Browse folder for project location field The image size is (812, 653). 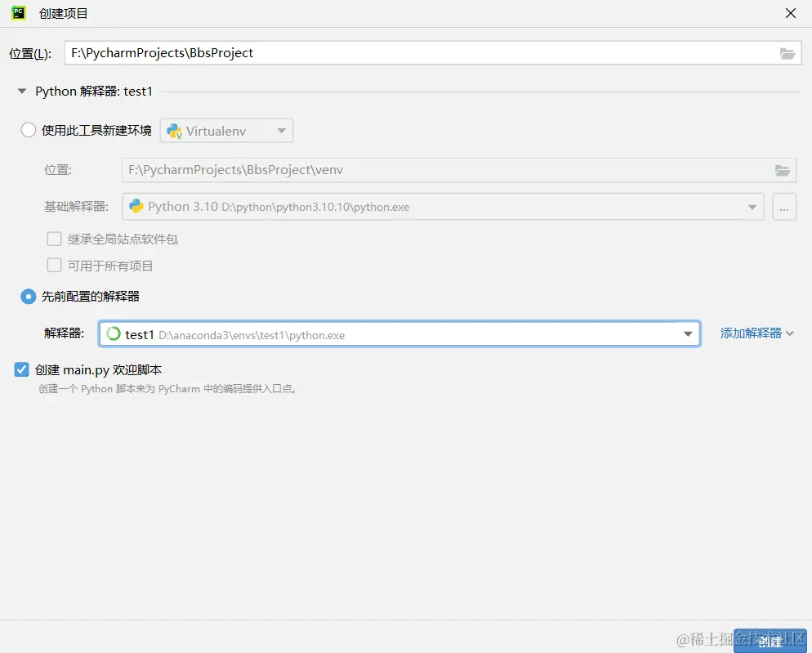pyautogui.click(x=787, y=53)
